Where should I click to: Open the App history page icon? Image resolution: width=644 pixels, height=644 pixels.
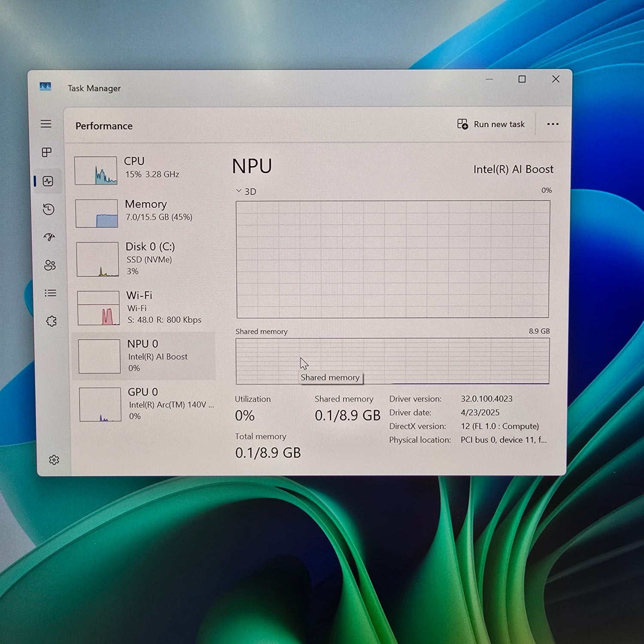[x=49, y=209]
